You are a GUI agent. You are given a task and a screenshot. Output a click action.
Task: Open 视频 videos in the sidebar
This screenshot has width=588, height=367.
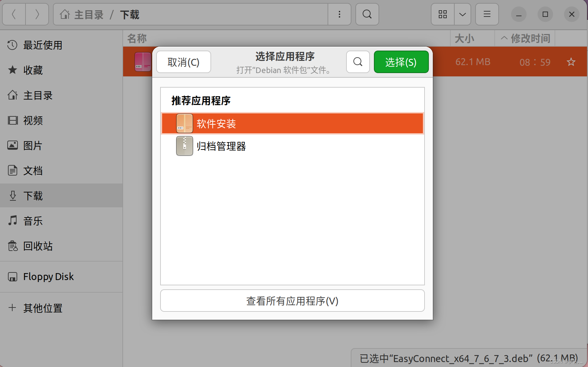[62, 120]
